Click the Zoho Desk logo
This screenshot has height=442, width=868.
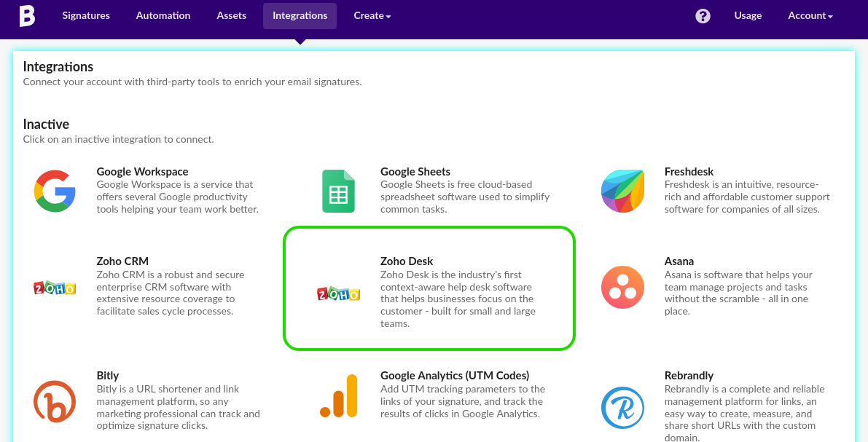pyautogui.click(x=338, y=293)
